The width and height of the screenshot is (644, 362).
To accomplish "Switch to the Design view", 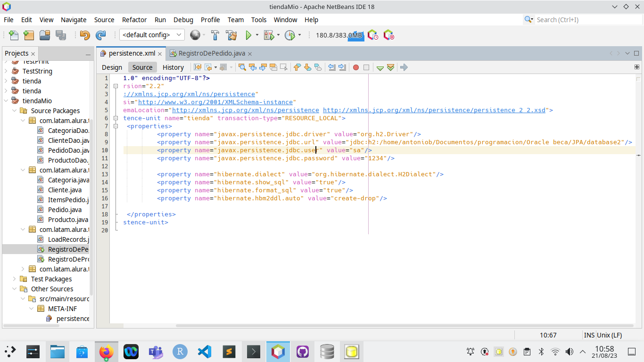I will point(112,67).
